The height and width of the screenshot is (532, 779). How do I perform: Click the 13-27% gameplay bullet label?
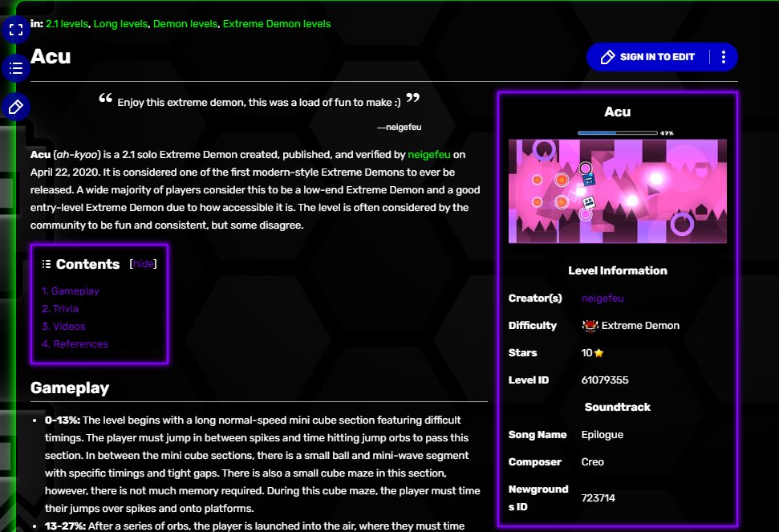pos(65,526)
